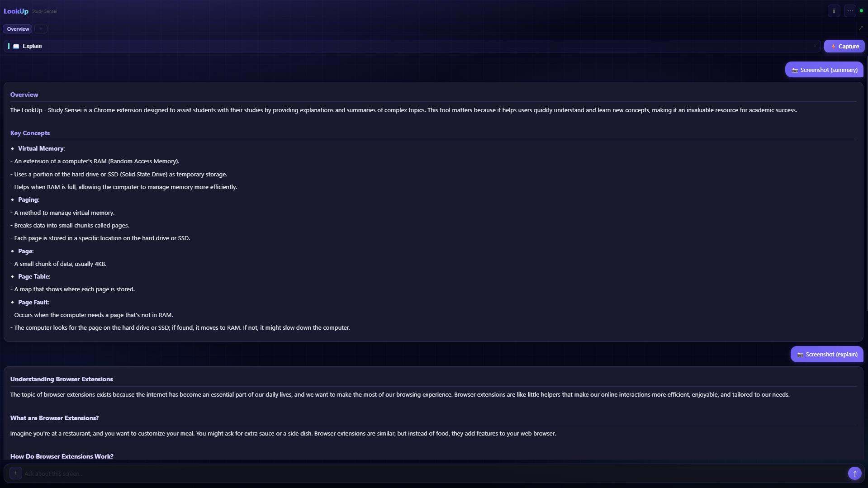Screen dimensions: 868x488
Task: Click the book icon next to Explain
Action: 16,46
